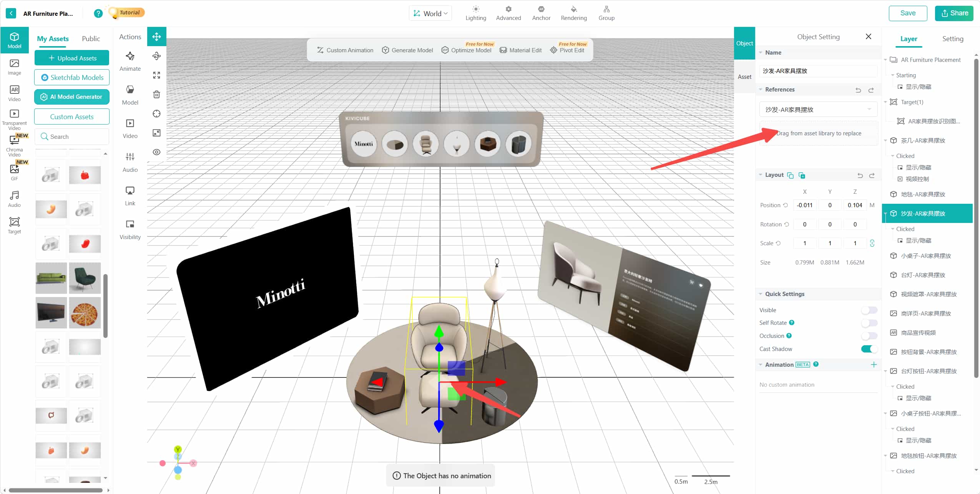
Task: Open the Advanced settings
Action: point(508,13)
